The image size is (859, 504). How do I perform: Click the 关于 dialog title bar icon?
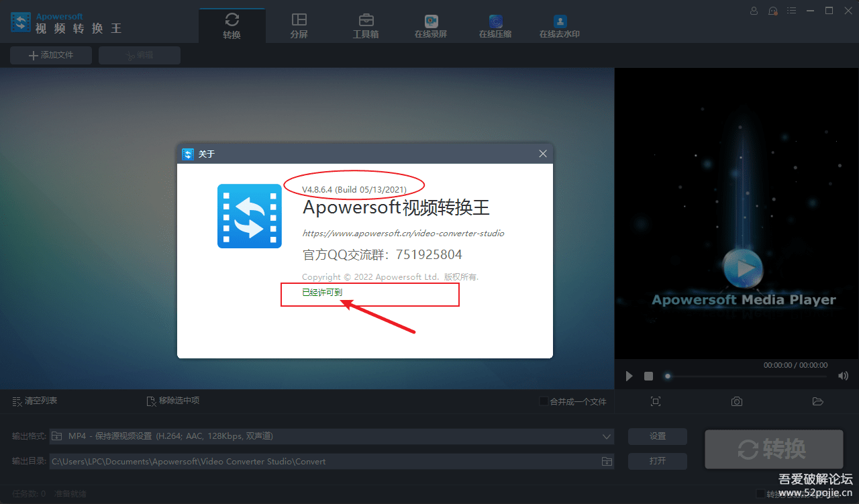[188, 154]
